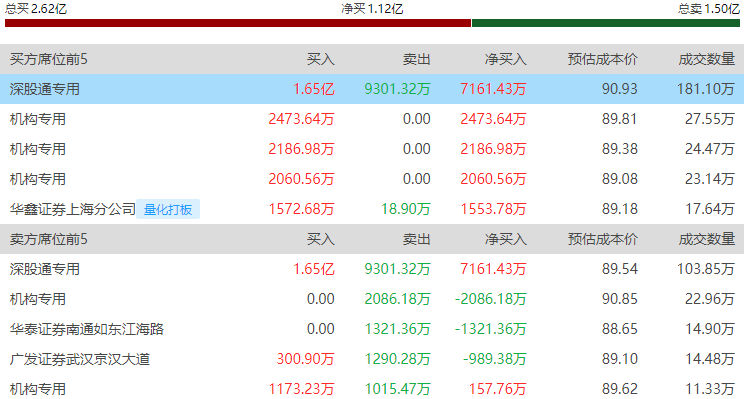
Task: Click 卖方席位前5 header
Action: coord(48,239)
